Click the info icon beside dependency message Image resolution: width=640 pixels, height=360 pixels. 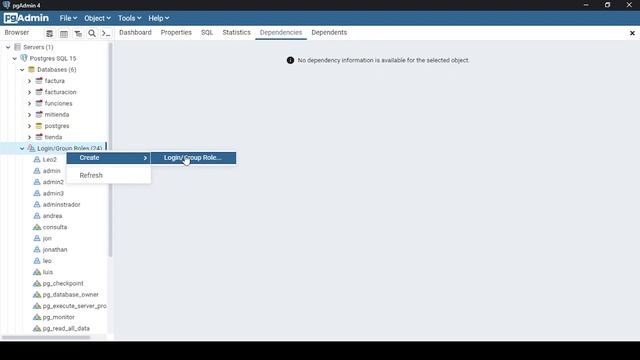pyautogui.click(x=290, y=60)
